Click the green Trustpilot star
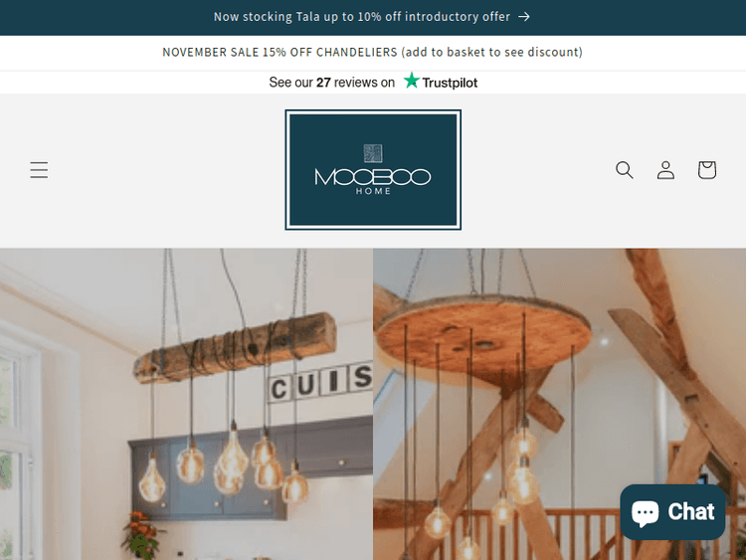Viewport: 746px width, 560px height. [x=412, y=81]
